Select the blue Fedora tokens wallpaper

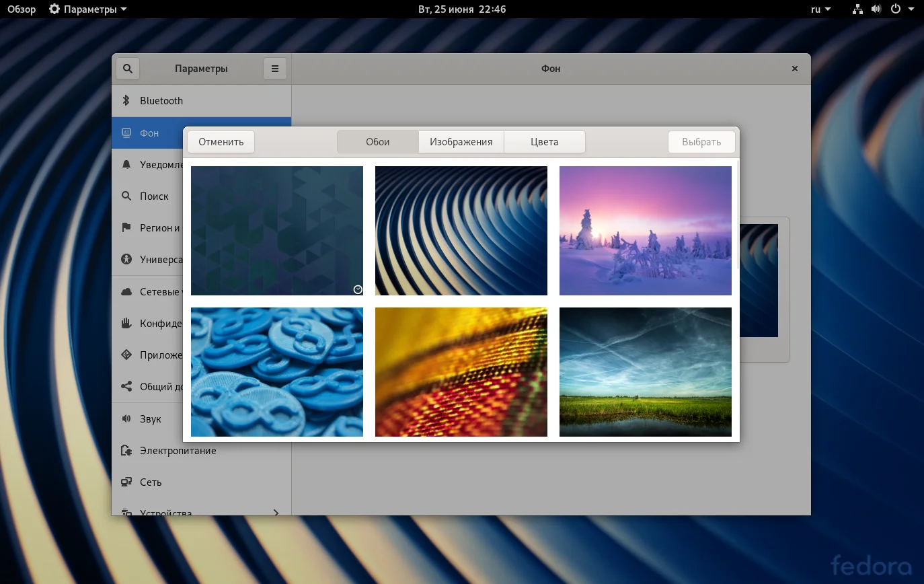point(276,372)
